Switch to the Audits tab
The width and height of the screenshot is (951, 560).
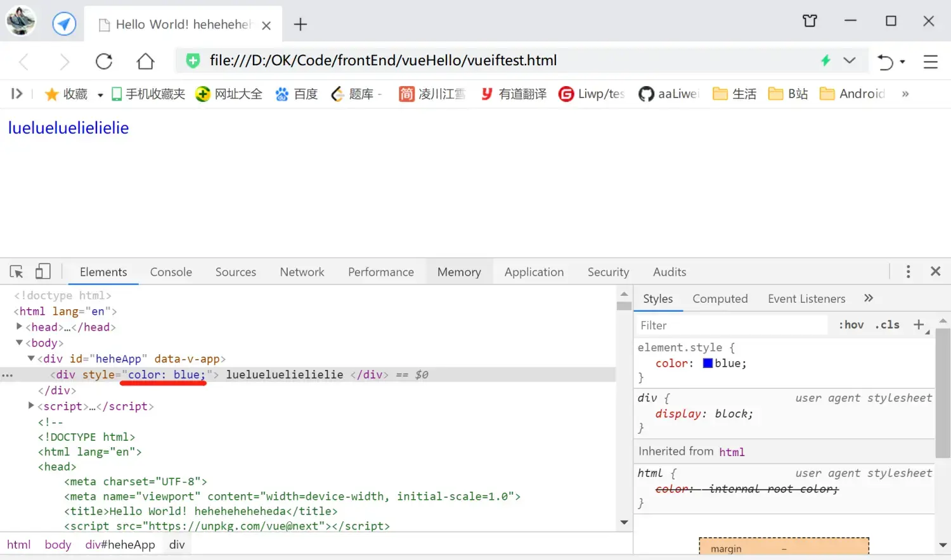[x=670, y=272]
